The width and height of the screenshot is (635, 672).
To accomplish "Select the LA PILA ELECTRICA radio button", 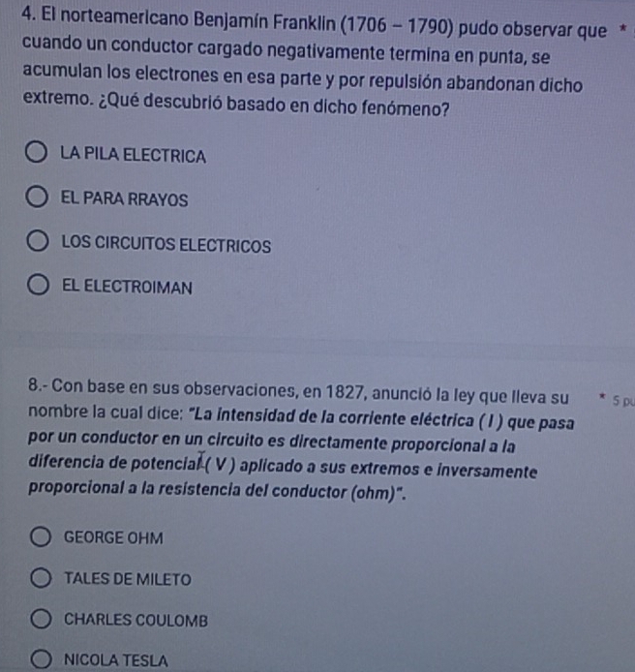I will pyautogui.click(x=36, y=152).
